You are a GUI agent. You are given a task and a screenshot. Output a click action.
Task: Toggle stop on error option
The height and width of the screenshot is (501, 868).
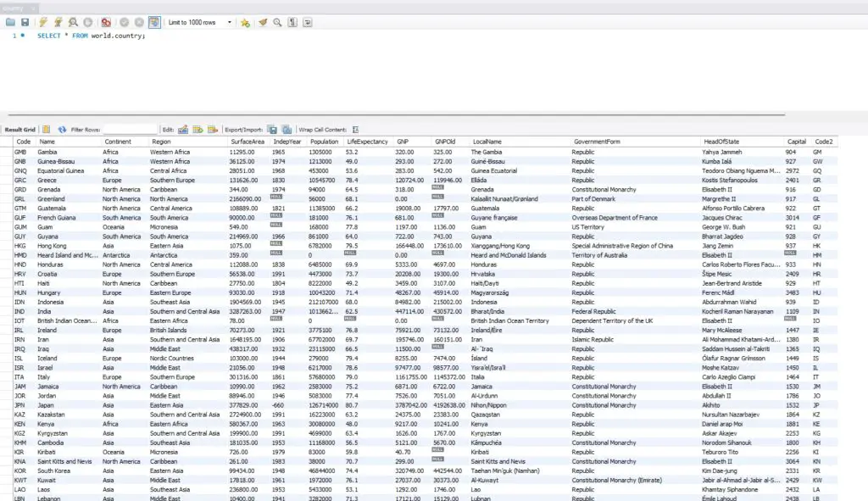[x=106, y=22]
